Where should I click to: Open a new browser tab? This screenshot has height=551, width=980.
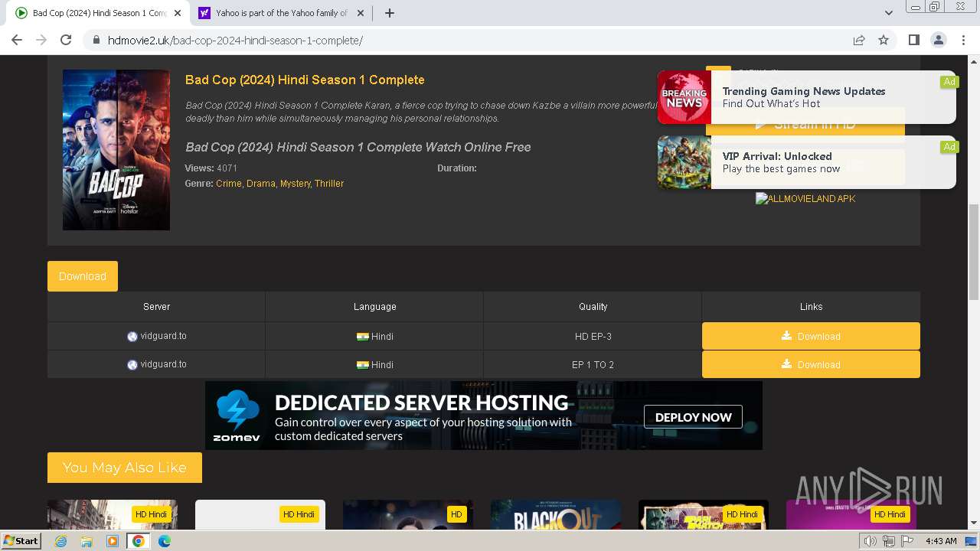(x=389, y=13)
